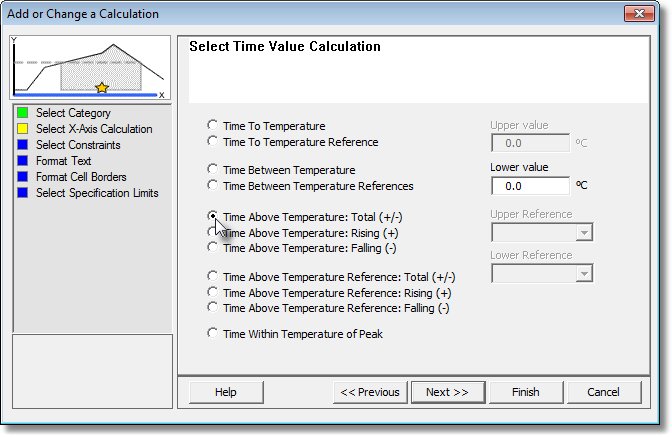This screenshot has height=437, width=672.
Task: Select Time Within Temperature of Peak
Action: point(212,334)
